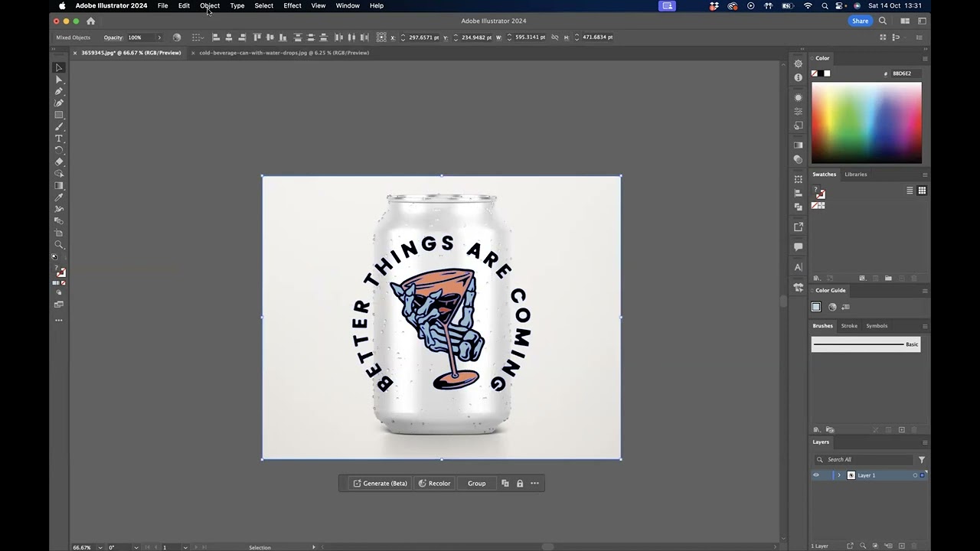The width and height of the screenshot is (980, 551).
Task: Open the Search icon beside Share
Action: (883, 21)
